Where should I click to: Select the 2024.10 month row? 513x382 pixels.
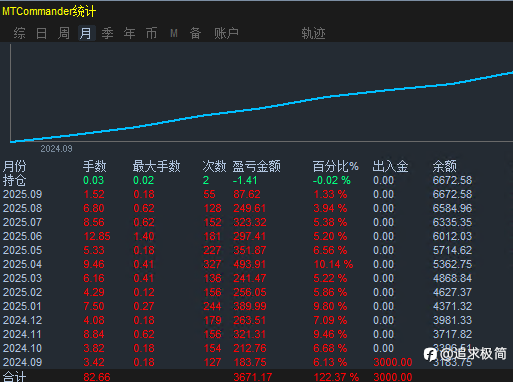(x=238, y=348)
